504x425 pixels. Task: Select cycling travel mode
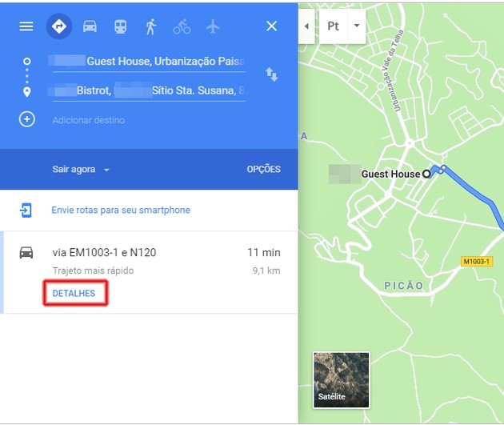pos(182,26)
